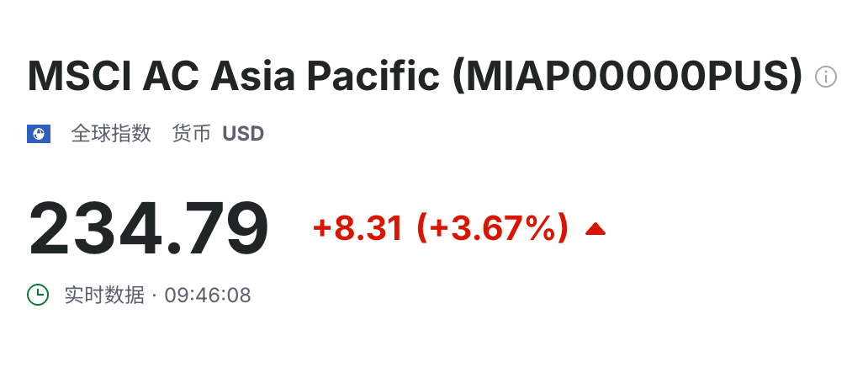Click the 09:46:08 timestamp
Image resolution: width=868 pixels, height=389 pixels.
click(208, 296)
